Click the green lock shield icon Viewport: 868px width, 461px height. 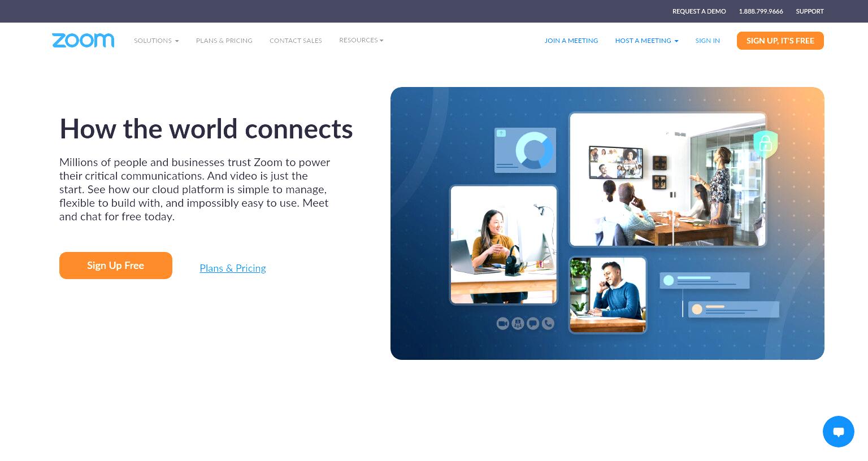tap(766, 144)
